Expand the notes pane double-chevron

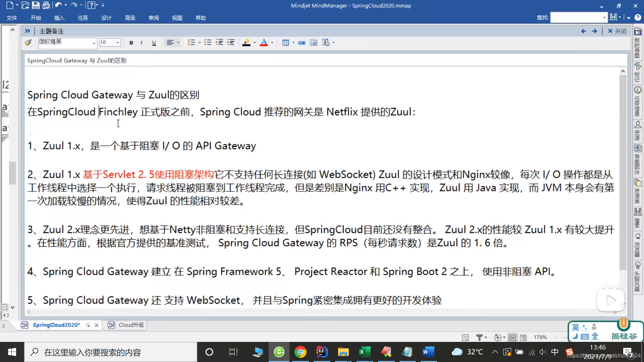tap(28, 31)
